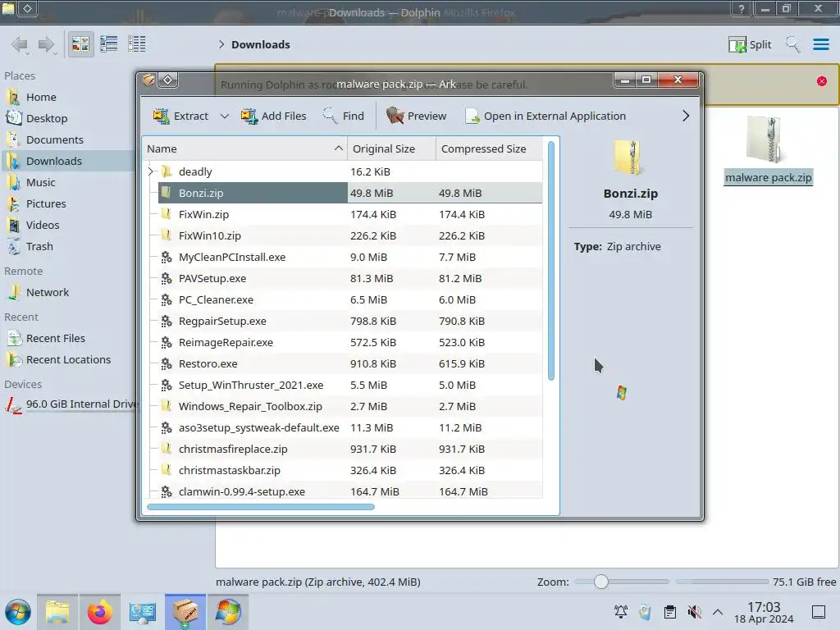Switch Dolphin to Icons view mode
Viewport: 840px width, 630px height.
pyautogui.click(x=80, y=44)
